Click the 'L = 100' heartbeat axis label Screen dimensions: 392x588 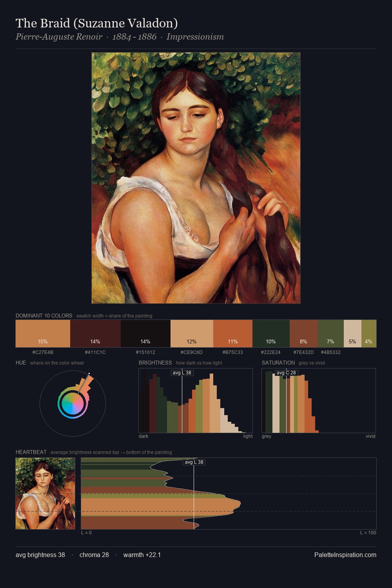pyautogui.click(x=368, y=533)
